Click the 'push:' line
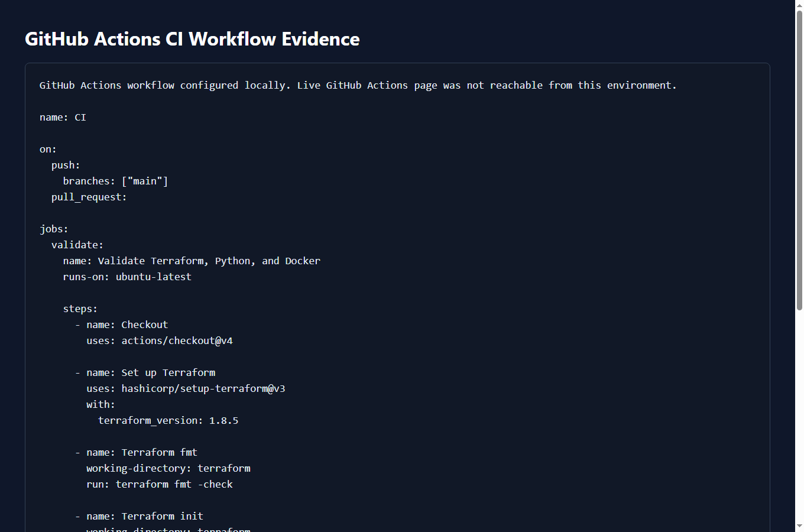 [66, 166]
